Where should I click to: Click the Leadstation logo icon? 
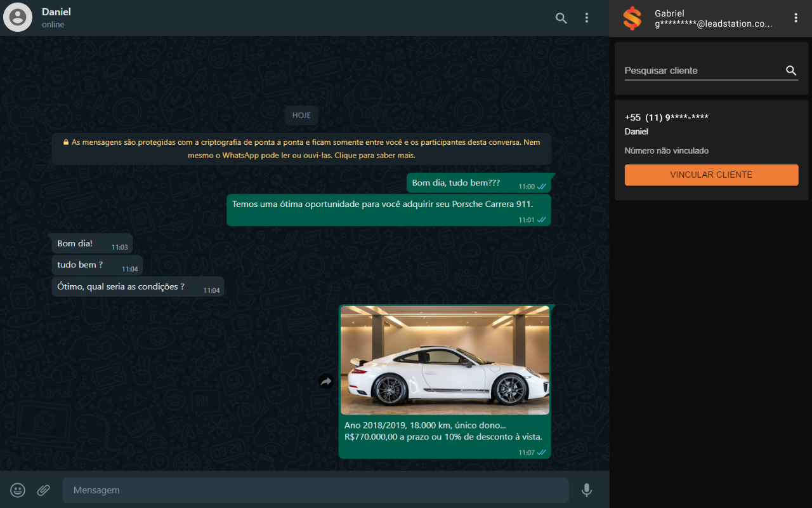632,18
